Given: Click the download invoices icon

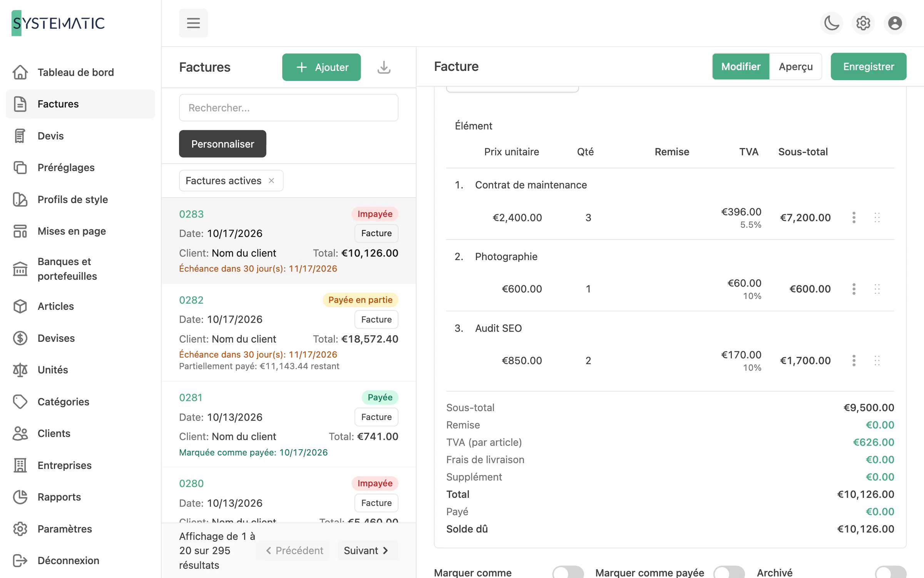Looking at the screenshot, I should pyautogui.click(x=384, y=67).
